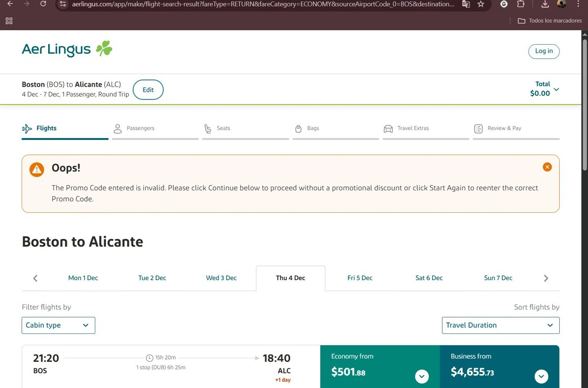
Task: Open the browser downloads icon
Action: coord(545,4)
